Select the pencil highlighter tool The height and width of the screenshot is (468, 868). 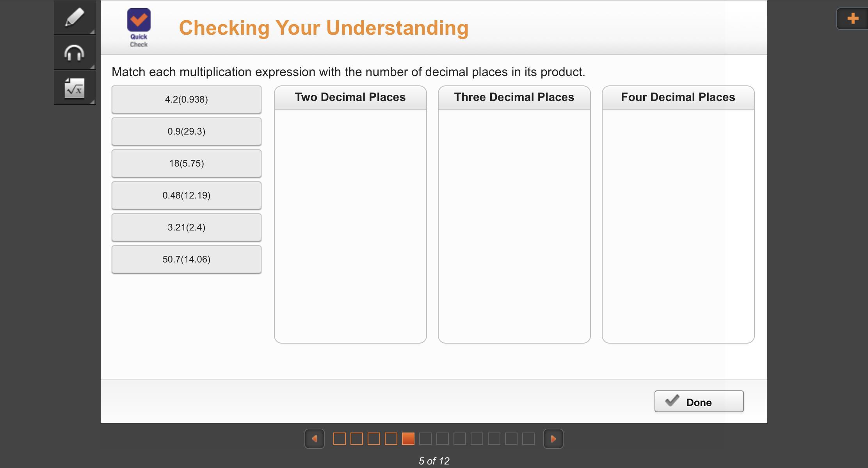75,18
